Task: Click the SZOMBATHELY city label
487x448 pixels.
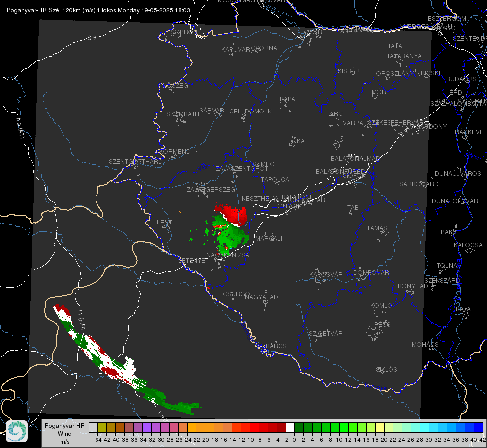Action: [189, 114]
